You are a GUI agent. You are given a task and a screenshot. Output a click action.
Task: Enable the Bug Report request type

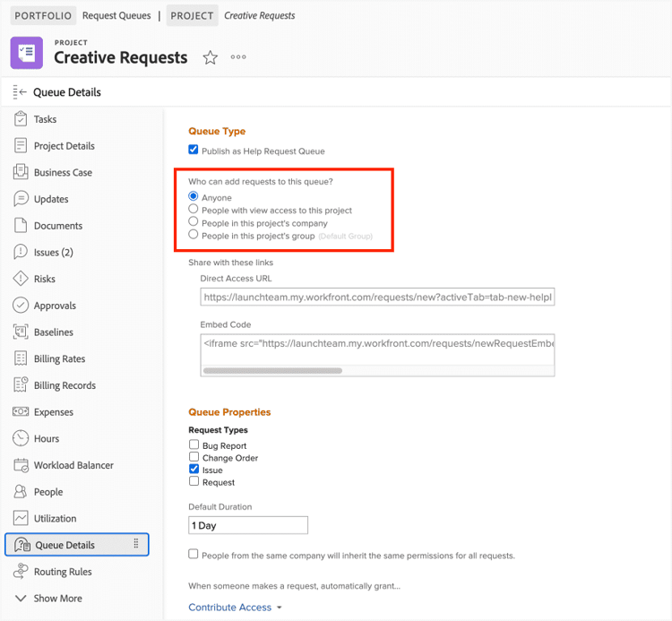pos(194,444)
